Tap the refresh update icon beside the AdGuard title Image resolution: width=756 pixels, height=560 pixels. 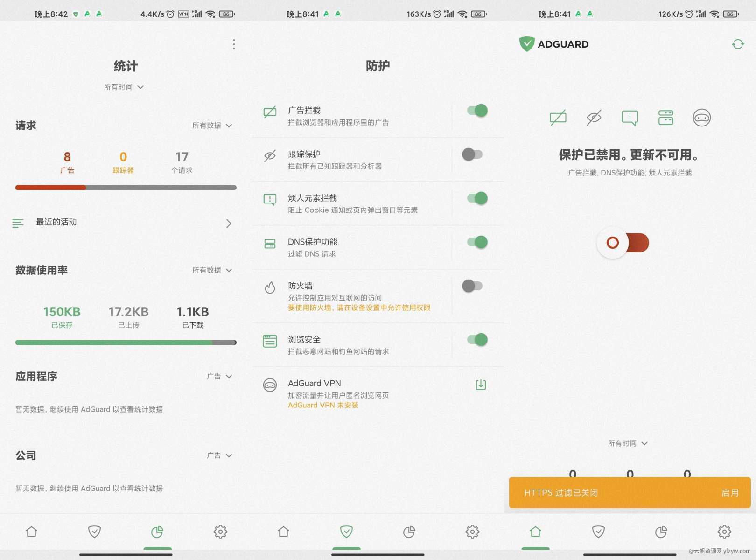(x=738, y=44)
